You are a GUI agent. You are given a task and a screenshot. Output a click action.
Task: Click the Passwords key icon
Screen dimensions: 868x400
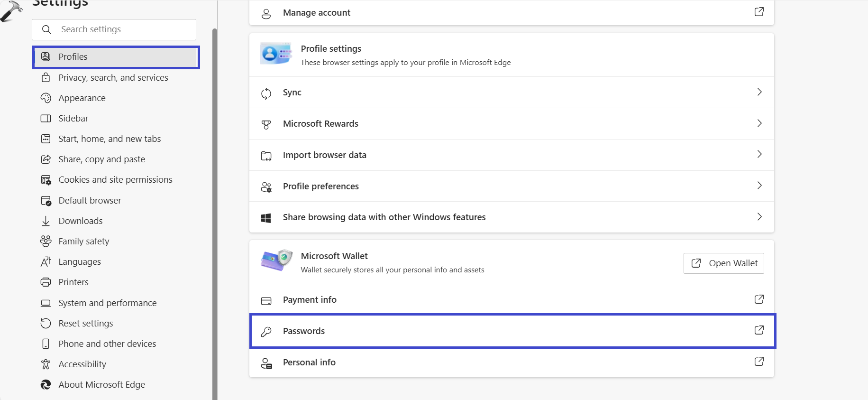pos(266,331)
